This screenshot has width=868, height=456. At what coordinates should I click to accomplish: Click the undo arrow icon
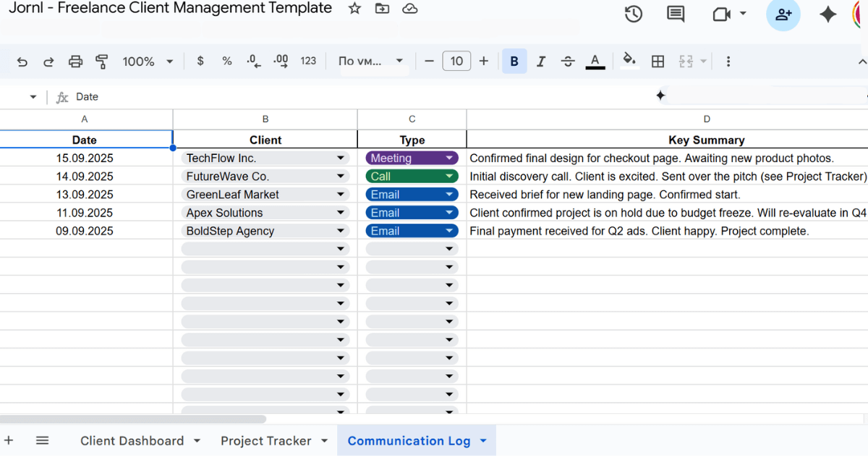coord(22,62)
